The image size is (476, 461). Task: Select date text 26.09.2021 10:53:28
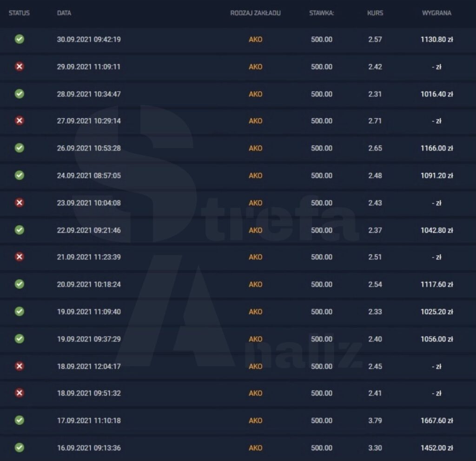[x=89, y=148]
